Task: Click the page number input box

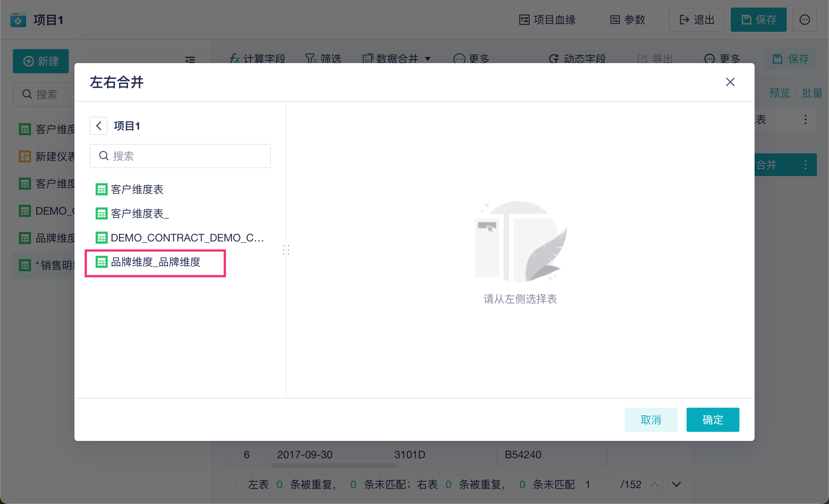Action: (x=594, y=484)
